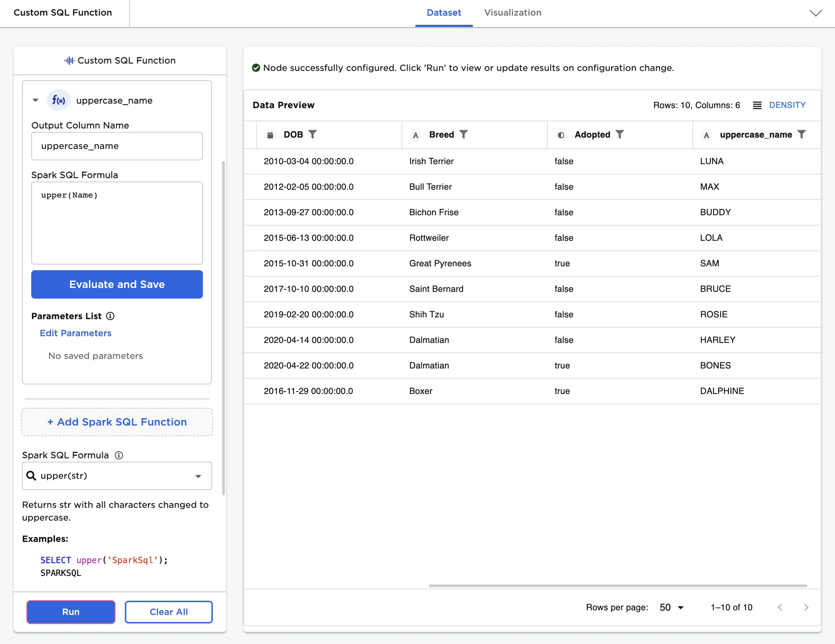Click the search icon in formula dropdown

(31, 476)
